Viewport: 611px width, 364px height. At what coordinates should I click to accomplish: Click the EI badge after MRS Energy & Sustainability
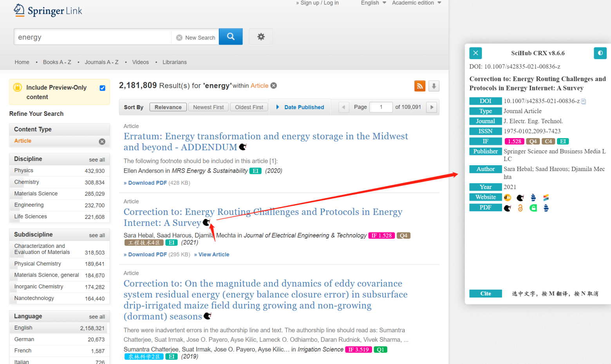click(255, 171)
